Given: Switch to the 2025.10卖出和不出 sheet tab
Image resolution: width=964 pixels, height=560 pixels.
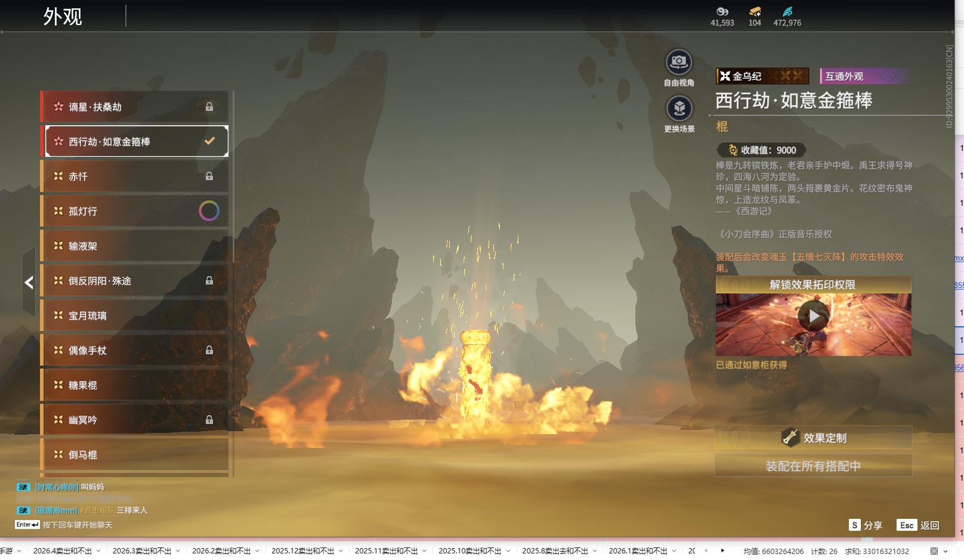Looking at the screenshot, I should (469, 551).
